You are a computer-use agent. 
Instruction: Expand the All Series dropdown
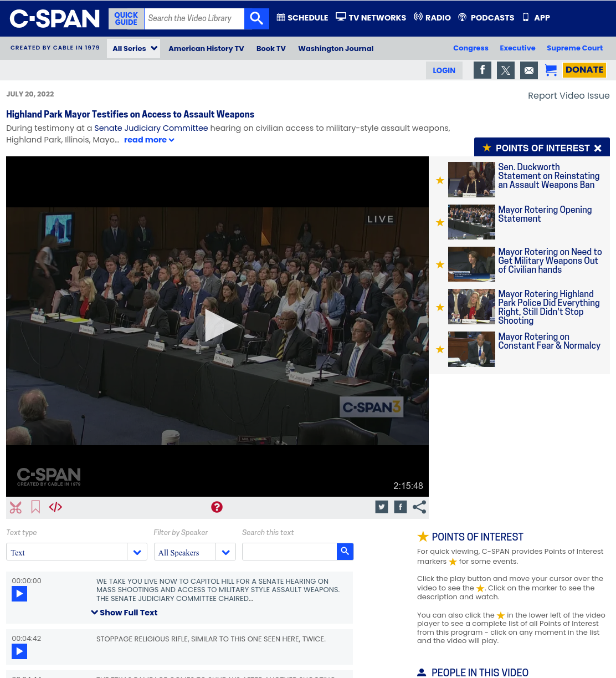pyautogui.click(x=134, y=48)
